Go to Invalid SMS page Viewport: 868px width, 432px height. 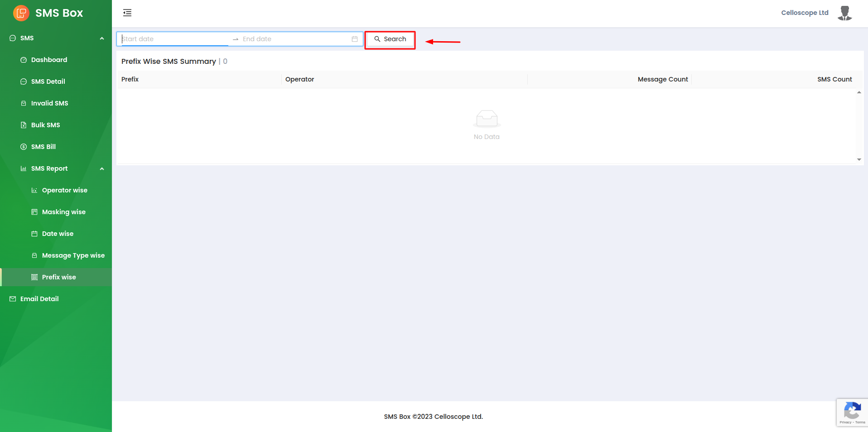coord(49,103)
